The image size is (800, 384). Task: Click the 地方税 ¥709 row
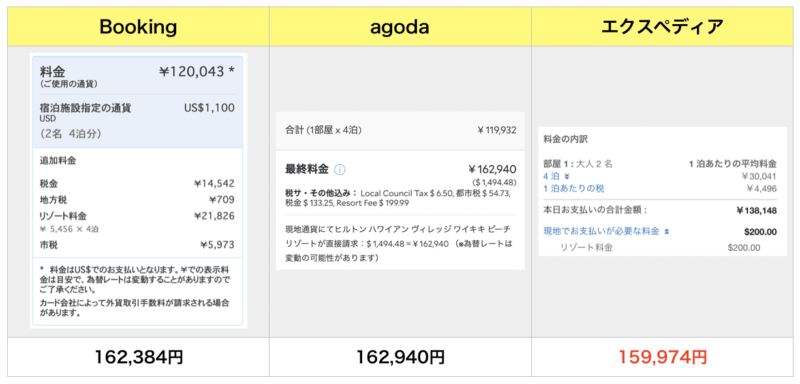pos(137,200)
